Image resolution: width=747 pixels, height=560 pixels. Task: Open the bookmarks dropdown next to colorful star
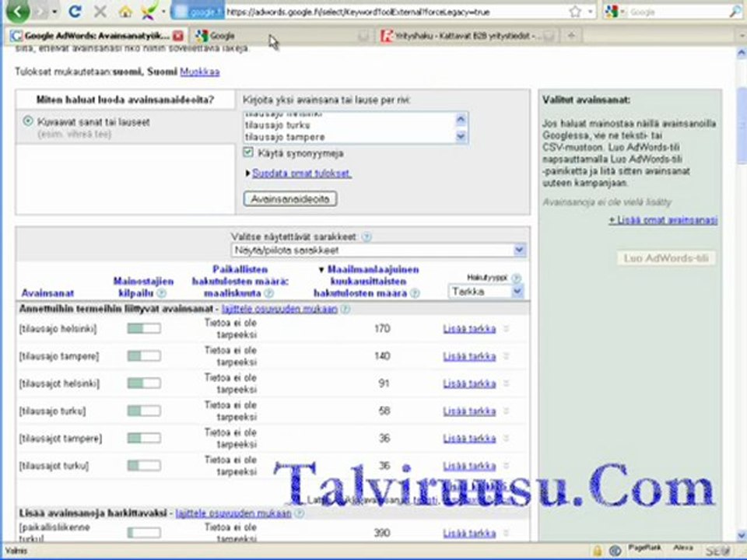163,12
